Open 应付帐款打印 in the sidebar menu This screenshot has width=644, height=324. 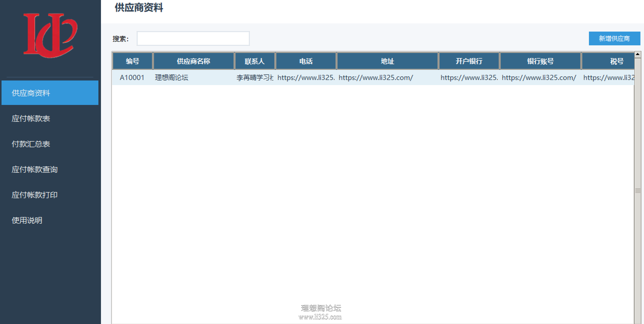click(35, 195)
